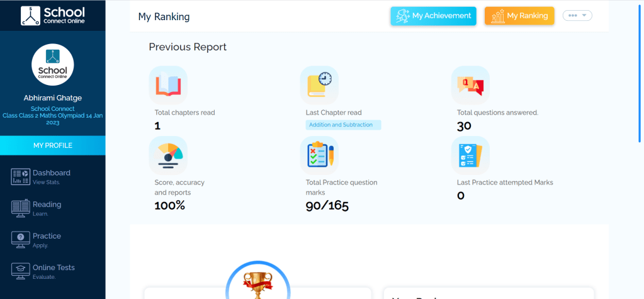The width and height of the screenshot is (644, 299).
Task: Open the Reading section
Action: click(47, 208)
